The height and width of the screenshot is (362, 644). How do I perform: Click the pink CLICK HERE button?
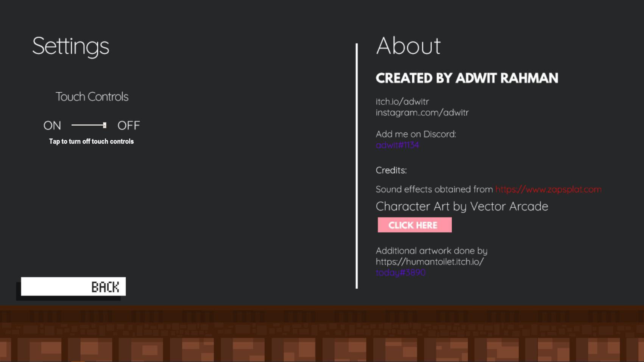(x=415, y=225)
